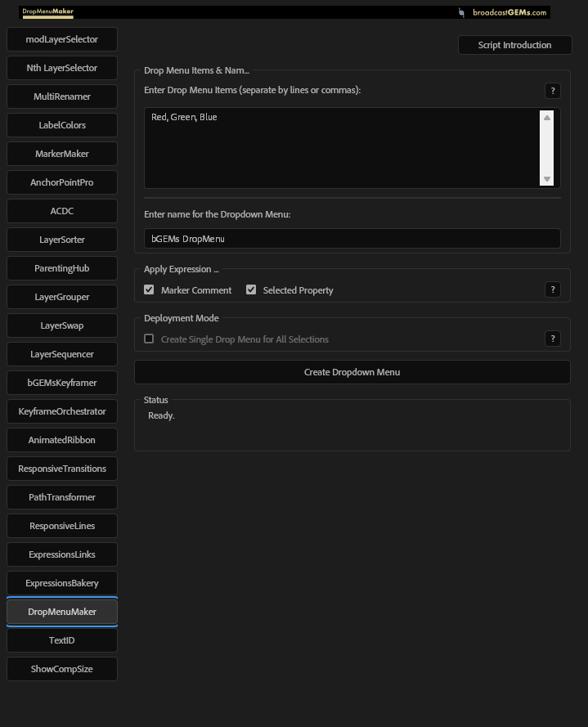Image resolution: width=588 pixels, height=727 pixels.
Task: Click the items box scroll up arrow
Action: point(547,118)
